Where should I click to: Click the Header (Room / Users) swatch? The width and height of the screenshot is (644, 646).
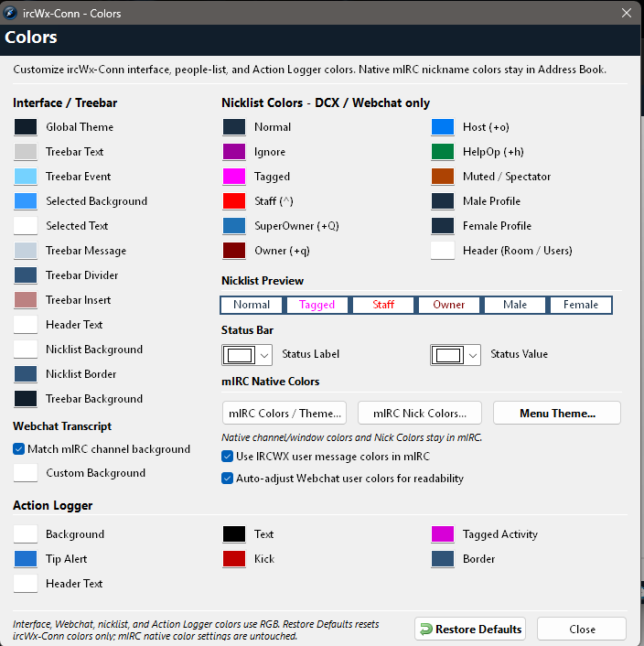(x=443, y=251)
